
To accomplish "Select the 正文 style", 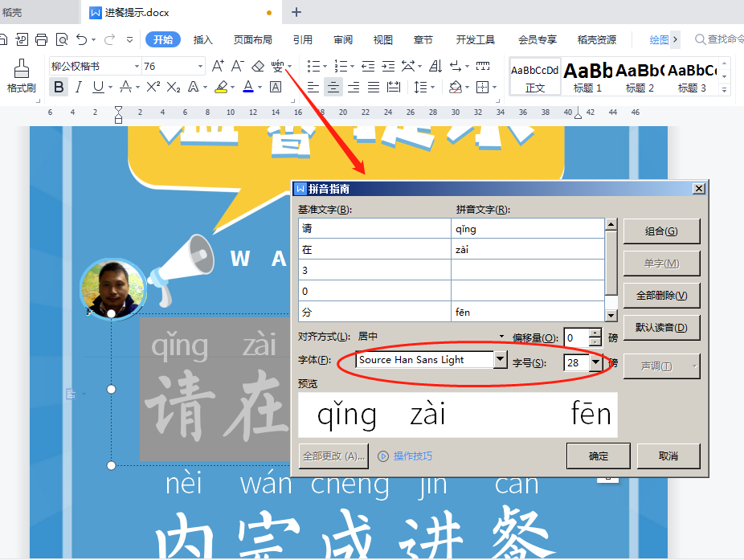I will coord(535,77).
